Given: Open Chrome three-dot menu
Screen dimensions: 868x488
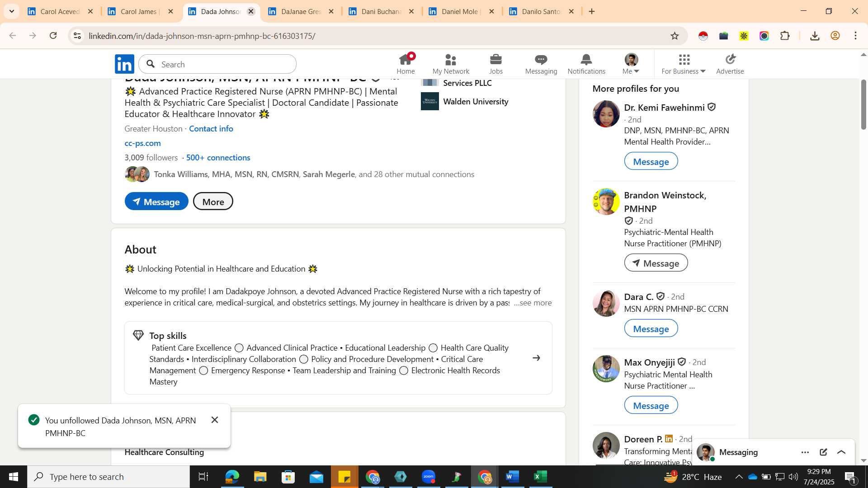Looking at the screenshot, I should [856, 36].
